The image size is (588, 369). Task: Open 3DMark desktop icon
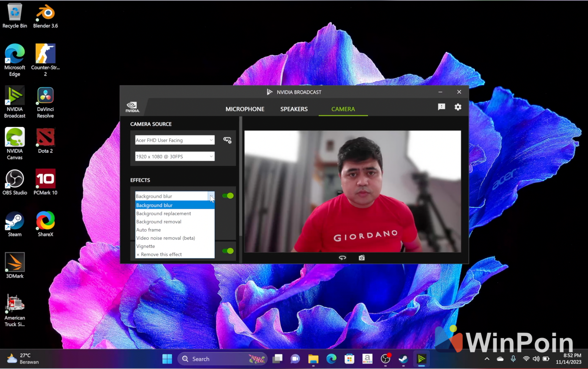tap(15, 266)
